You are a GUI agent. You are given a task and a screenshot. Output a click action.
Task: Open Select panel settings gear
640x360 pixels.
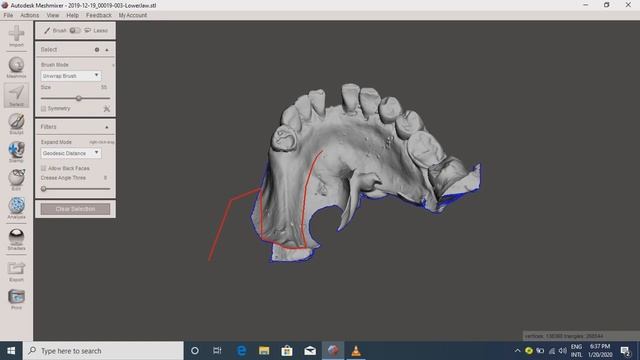(97, 49)
